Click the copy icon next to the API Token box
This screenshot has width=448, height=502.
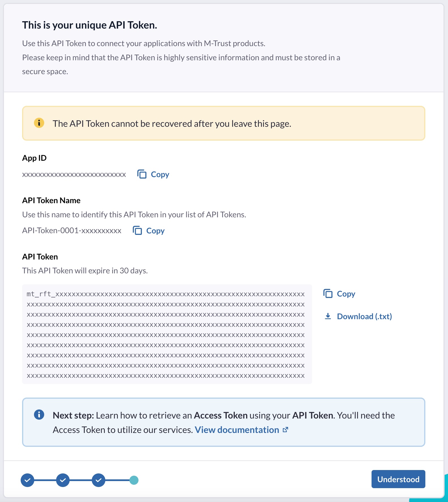(328, 294)
